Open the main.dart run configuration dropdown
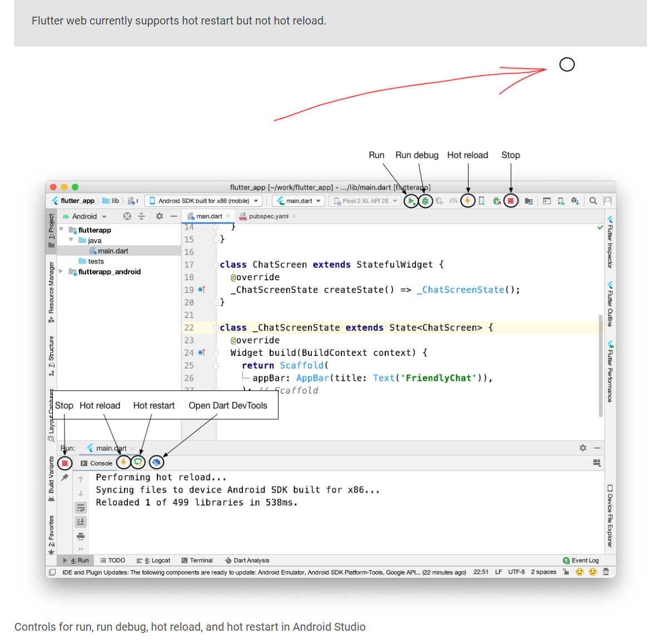This screenshot has width=661, height=644. click(298, 201)
